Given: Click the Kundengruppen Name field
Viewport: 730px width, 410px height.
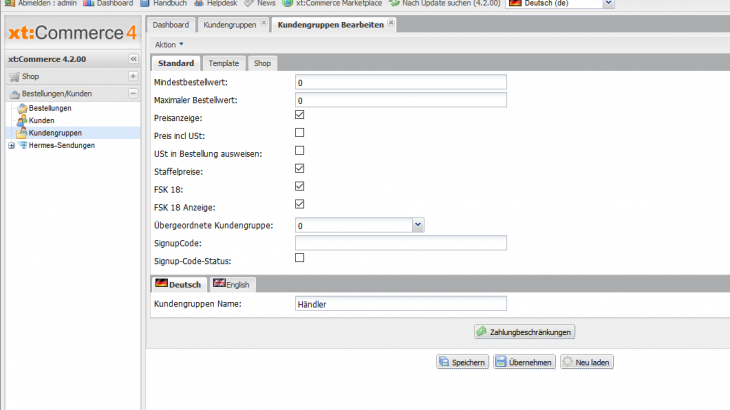Looking at the screenshot, I should click(x=401, y=304).
